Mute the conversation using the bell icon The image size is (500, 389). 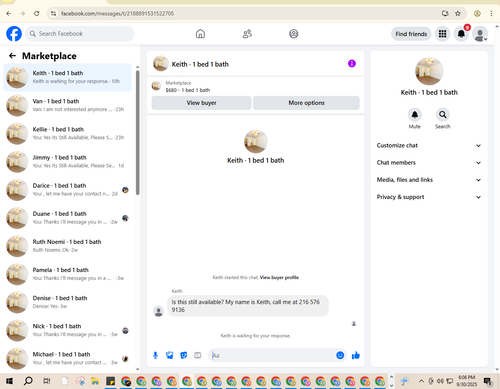(415, 115)
